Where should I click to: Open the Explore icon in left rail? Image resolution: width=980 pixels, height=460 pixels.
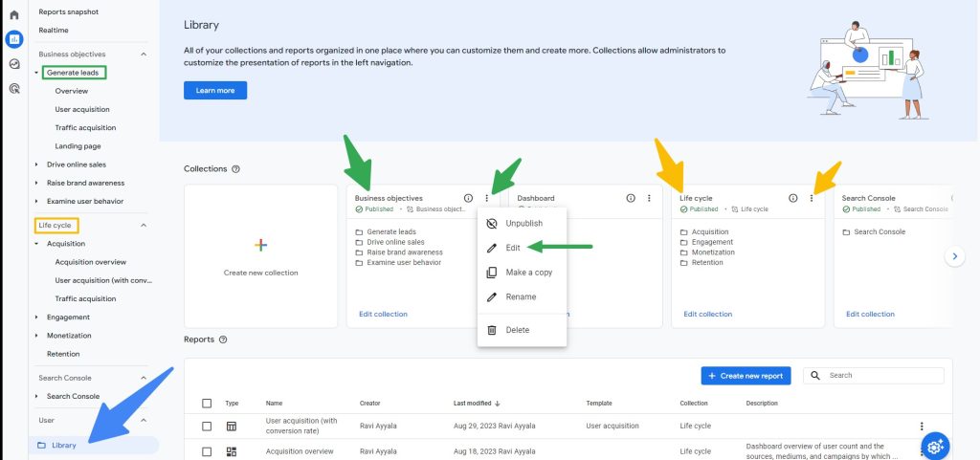13,64
